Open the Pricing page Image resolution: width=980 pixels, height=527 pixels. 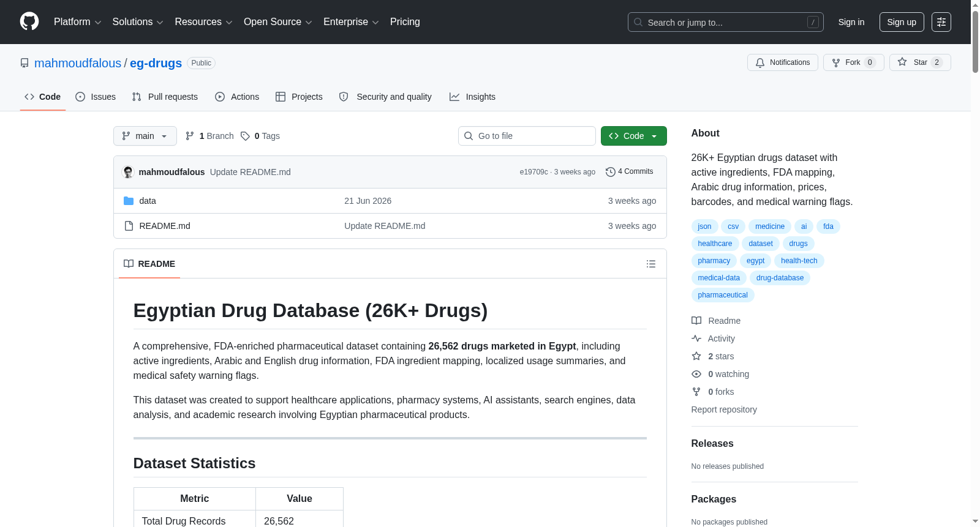(405, 22)
